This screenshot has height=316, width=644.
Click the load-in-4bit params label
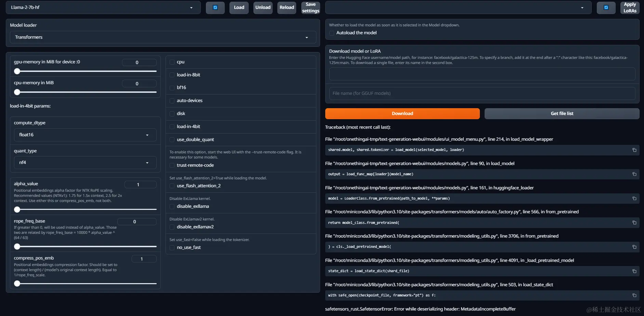tap(30, 106)
